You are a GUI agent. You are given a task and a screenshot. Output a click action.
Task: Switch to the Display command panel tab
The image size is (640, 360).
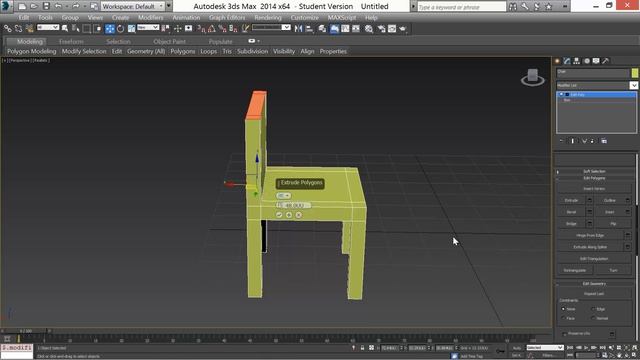click(x=596, y=61)
